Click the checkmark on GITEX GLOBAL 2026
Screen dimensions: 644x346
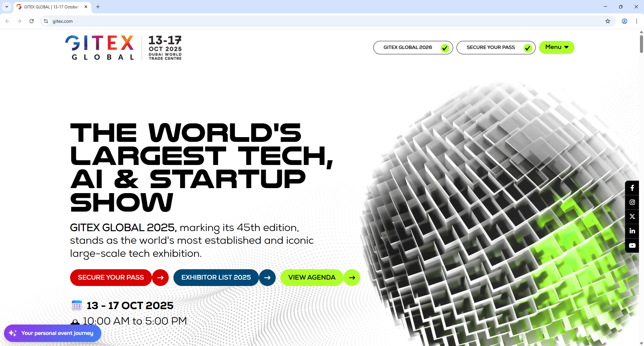point(445,48)
